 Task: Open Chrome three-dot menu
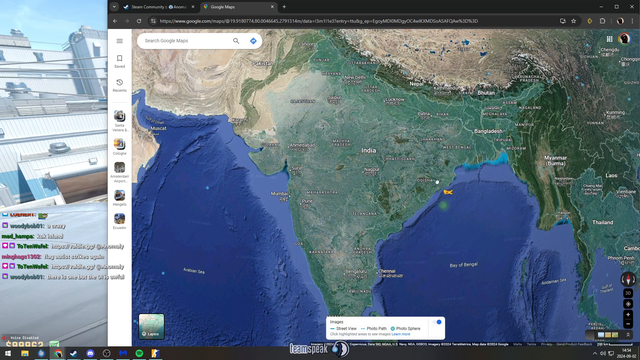pos(633,21)
